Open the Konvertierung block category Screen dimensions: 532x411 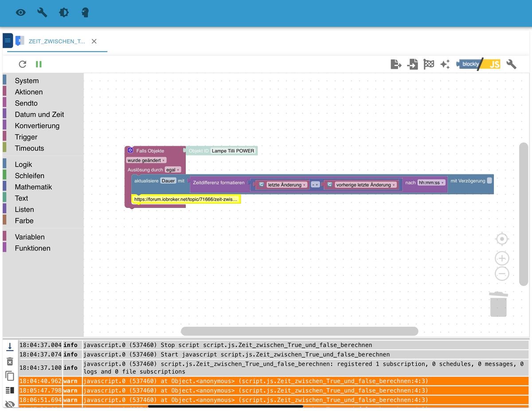[37, 125]
